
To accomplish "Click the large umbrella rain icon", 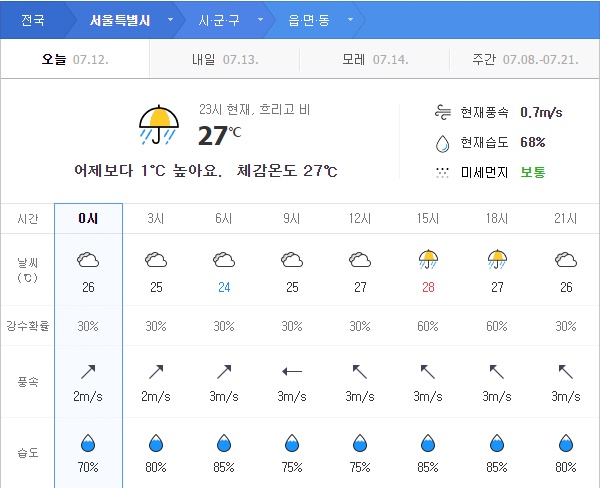I will (x=159, y=125).
